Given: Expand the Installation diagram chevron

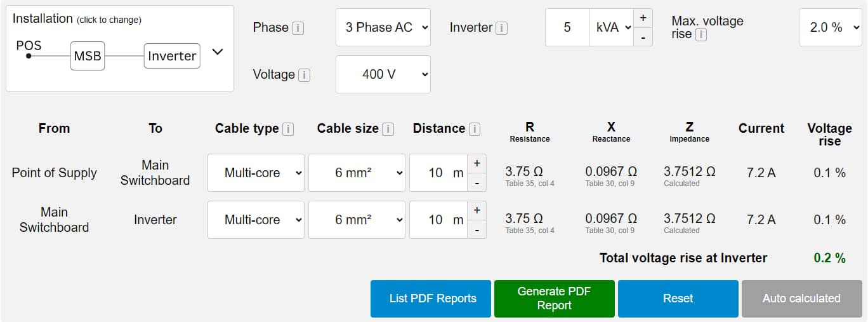Looking at the screenshot, I should pos(218,52).
